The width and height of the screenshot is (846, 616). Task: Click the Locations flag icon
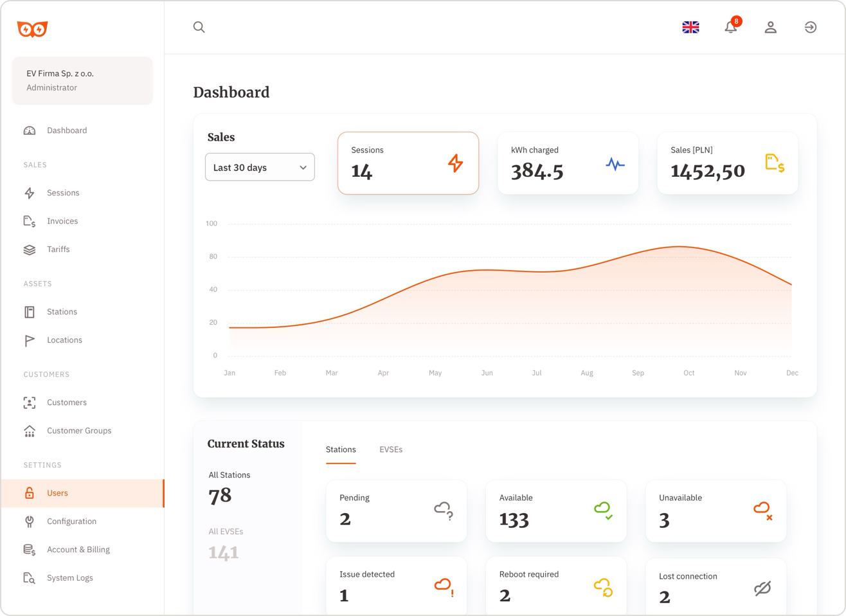(30, 340)
